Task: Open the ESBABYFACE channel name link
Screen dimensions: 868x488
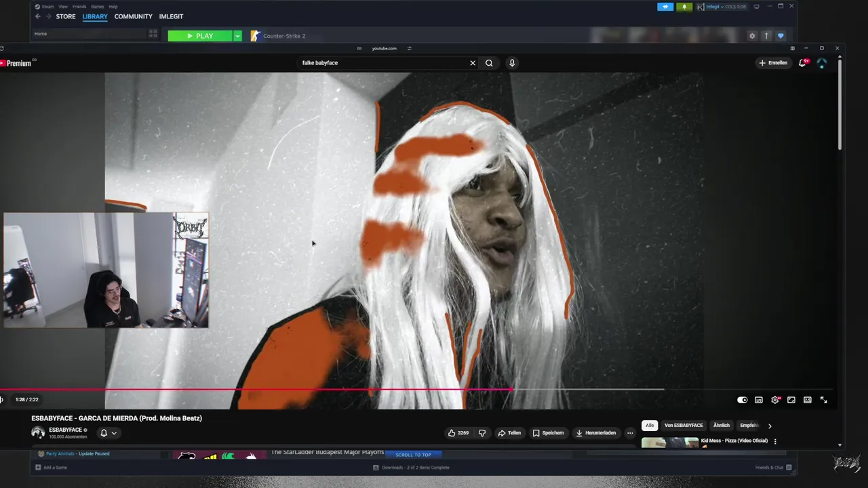Action: click(65, 430)
